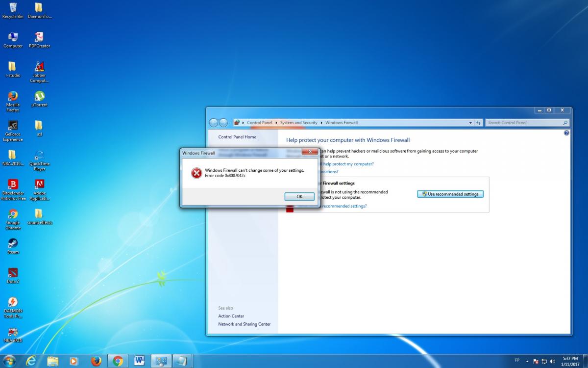Open the volume control in the tray
This screenshot has width=588, height=368.
(553, 361)
